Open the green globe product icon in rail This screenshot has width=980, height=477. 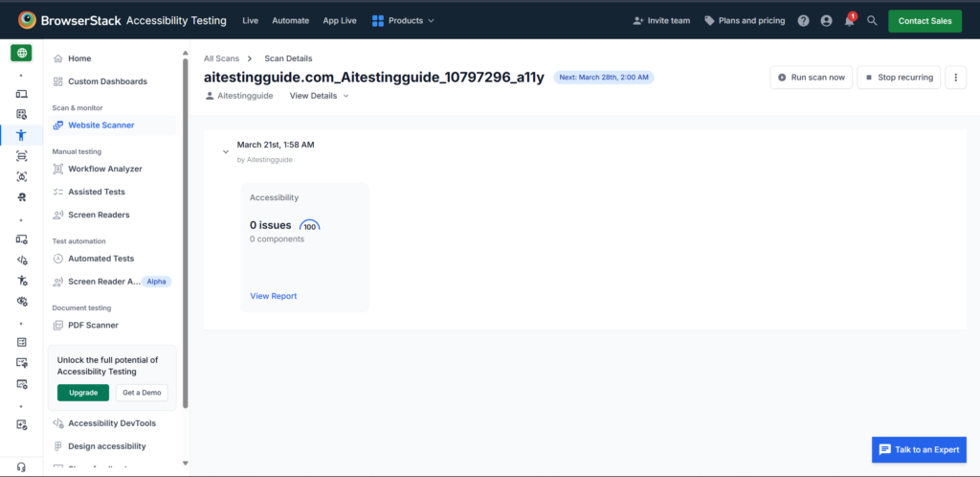click(22, 53)
